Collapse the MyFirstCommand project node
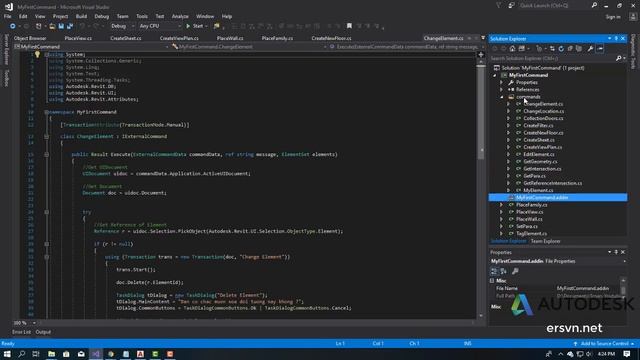The image size is (640, 360). click(x=495, y=76)
